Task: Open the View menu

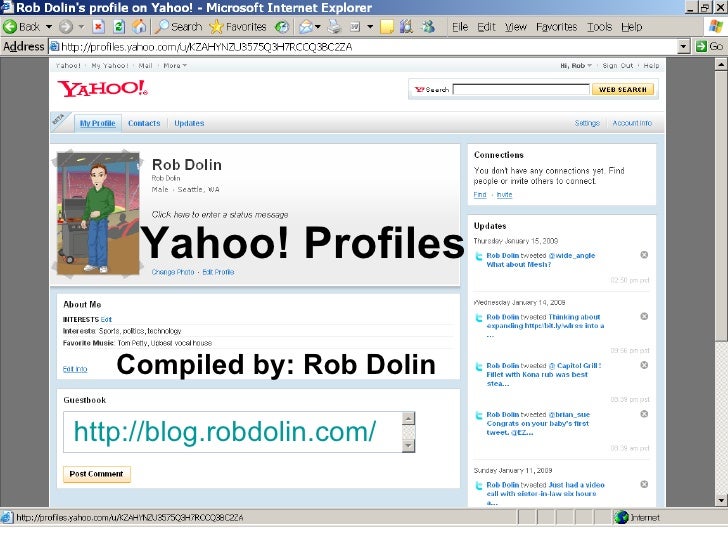Action: click(516, 27)
